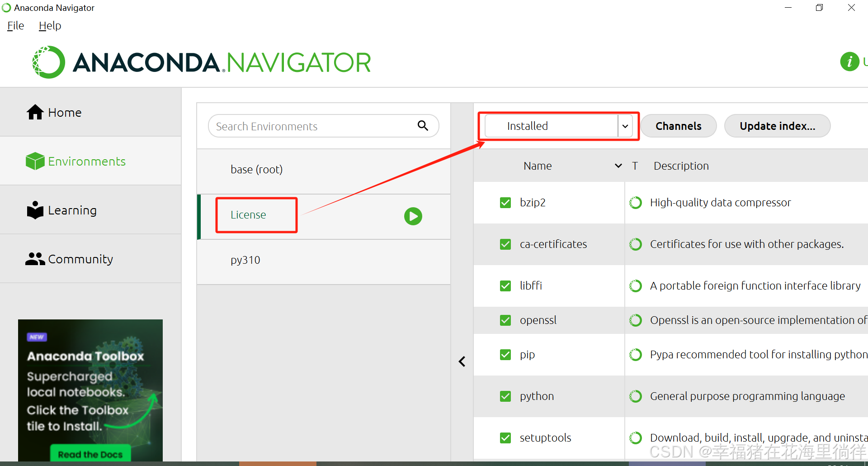This screenshot has width=868, height=466.
Task: Select the python package name
Action: pyautogui.click(x=537, y=396)
